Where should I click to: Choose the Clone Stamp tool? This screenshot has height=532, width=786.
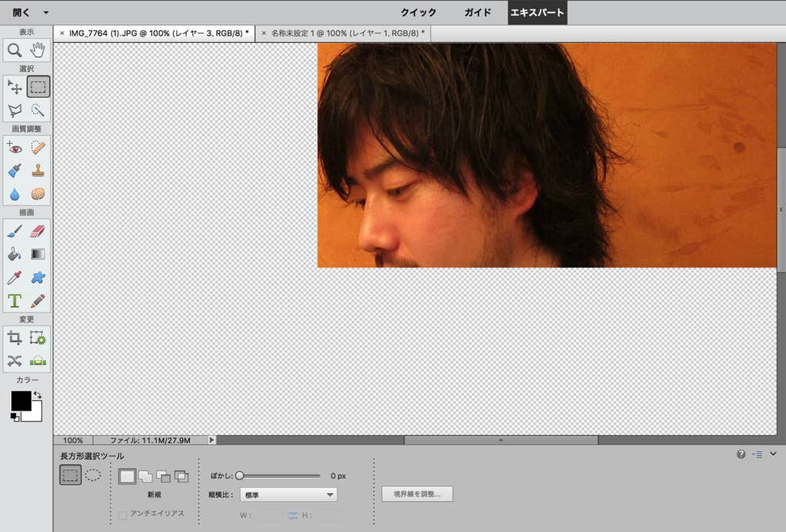pos(38,171)
